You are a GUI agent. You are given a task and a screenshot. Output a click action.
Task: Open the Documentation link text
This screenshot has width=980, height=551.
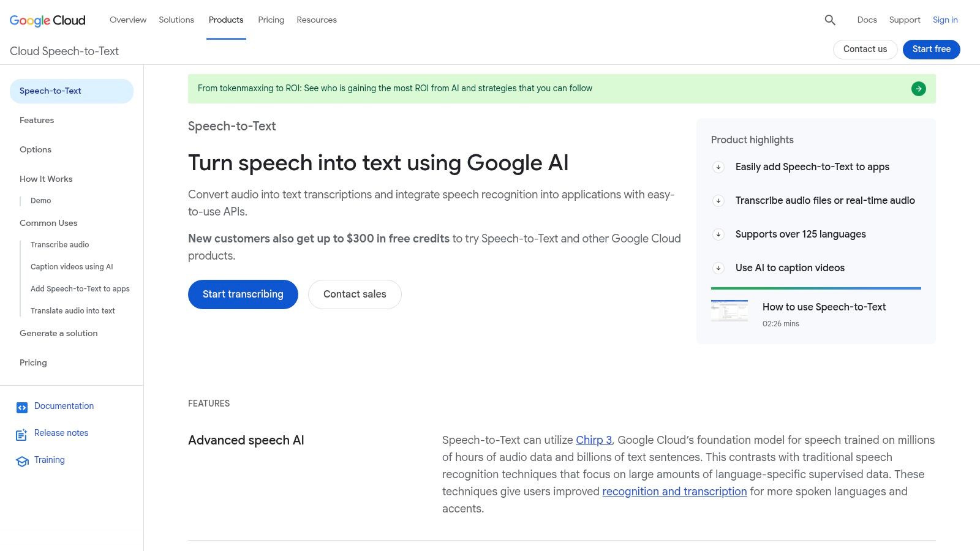[64, 406]
